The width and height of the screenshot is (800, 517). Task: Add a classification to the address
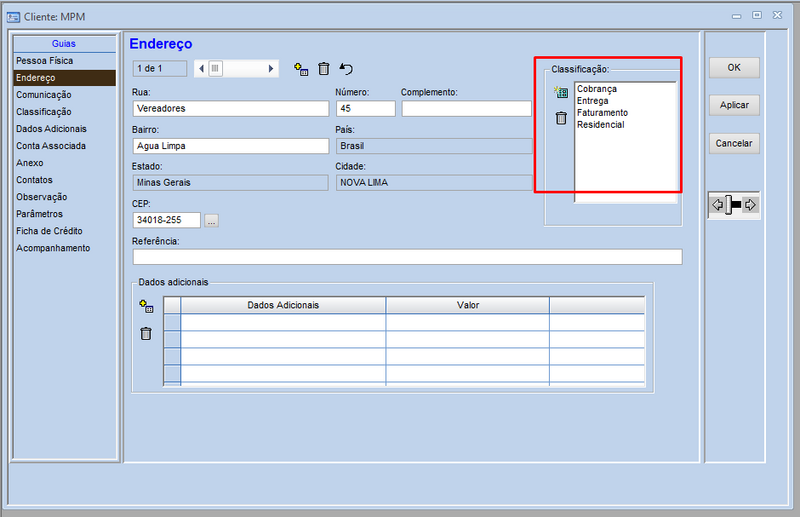[x=561, y=92]
